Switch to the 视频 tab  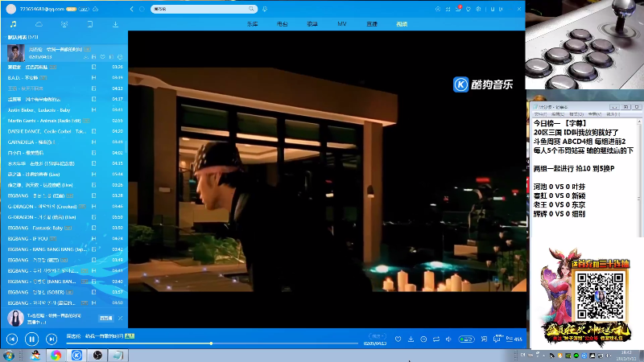[x=402, y=24]
